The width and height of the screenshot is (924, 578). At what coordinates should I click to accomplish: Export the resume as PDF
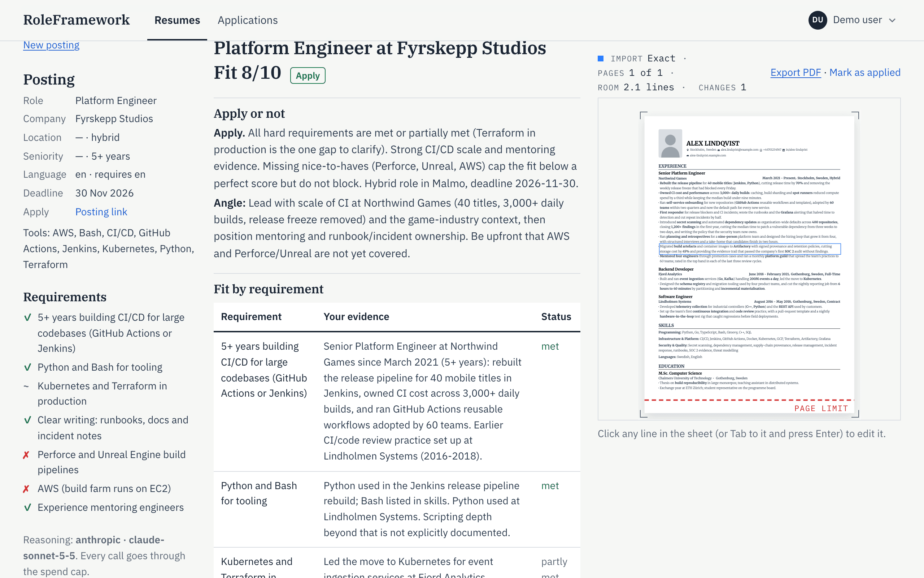796,72
